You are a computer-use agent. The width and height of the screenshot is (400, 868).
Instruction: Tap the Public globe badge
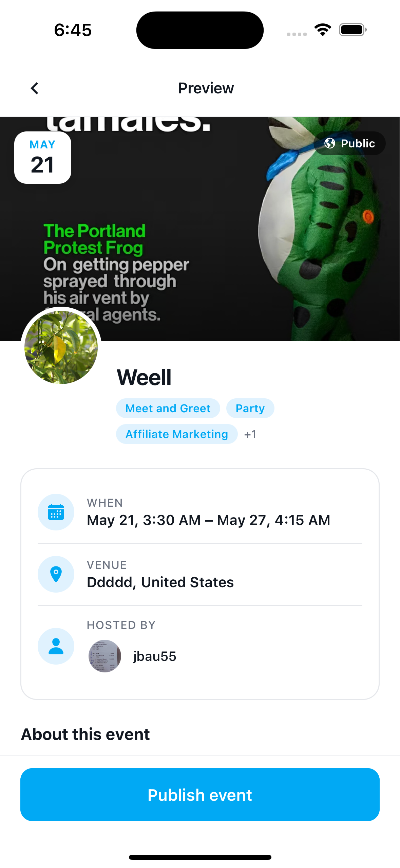[349, 143]
